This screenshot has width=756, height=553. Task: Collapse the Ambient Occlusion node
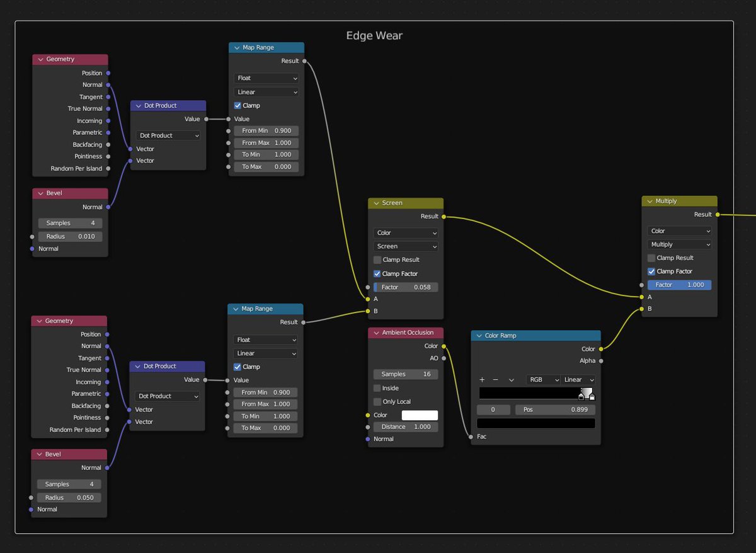pos(375,333)
